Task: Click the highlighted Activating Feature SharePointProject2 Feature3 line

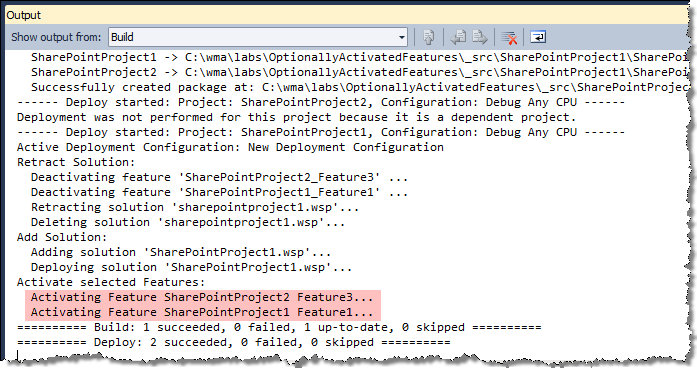Action: (202, 297)
